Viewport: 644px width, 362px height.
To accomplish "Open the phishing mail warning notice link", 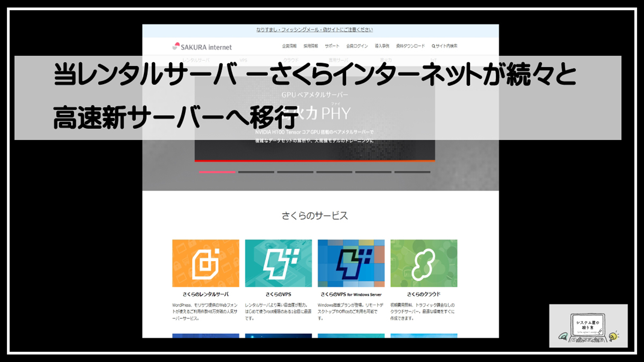I will click(314, 29).
